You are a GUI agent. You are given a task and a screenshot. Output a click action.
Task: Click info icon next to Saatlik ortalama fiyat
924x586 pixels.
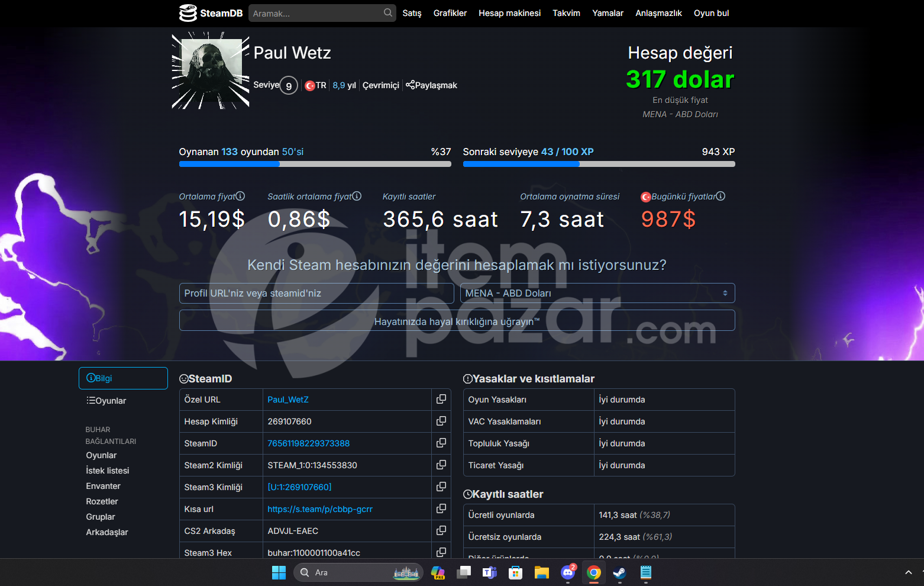click(357, 196)
